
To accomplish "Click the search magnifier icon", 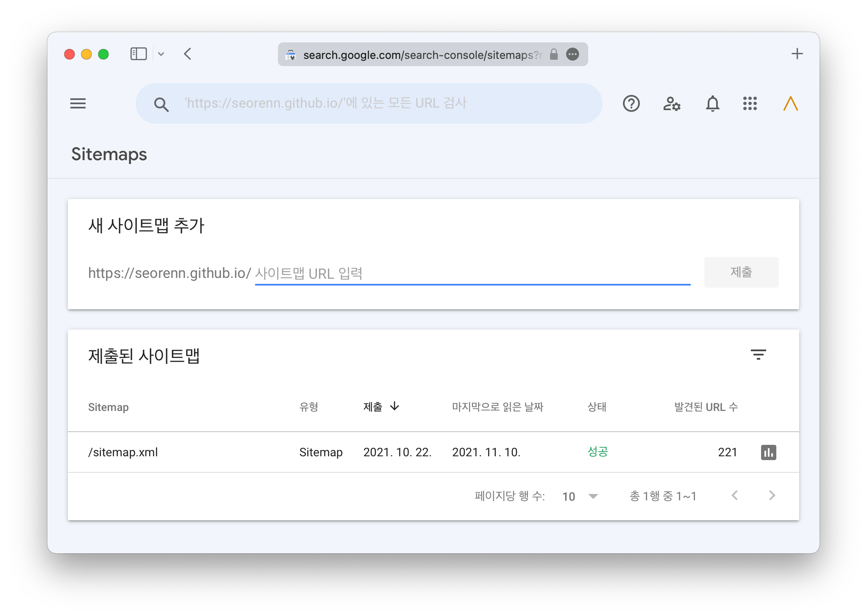I will [x=161, y=104].
